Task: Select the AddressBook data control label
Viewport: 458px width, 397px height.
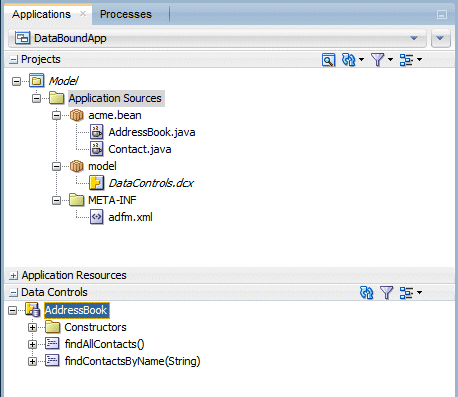Action: pyautogui.click(x=76, y=310)
